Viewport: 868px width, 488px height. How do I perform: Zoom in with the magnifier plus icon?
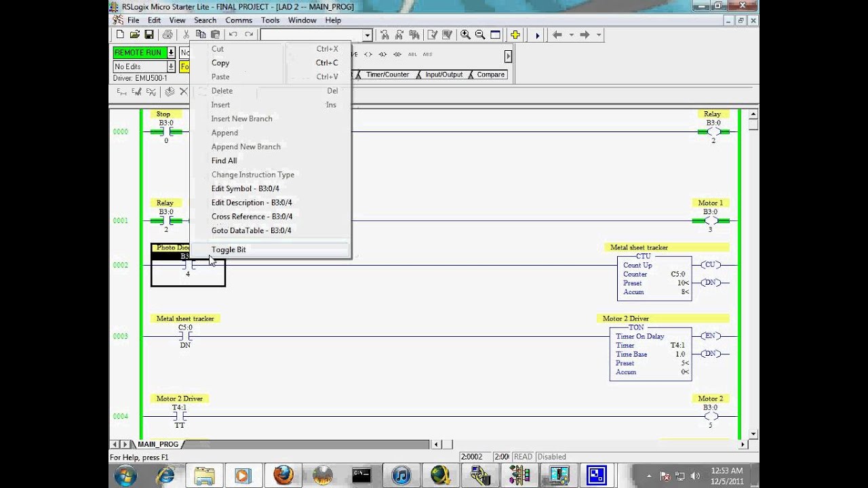pyautogui.click(x=465, y=35)
